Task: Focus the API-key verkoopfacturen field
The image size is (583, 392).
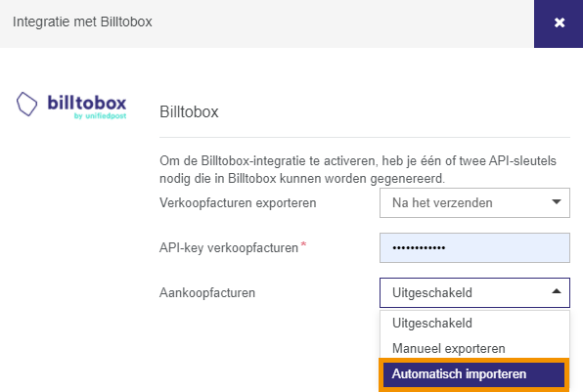Action: (x=474, y=248)
